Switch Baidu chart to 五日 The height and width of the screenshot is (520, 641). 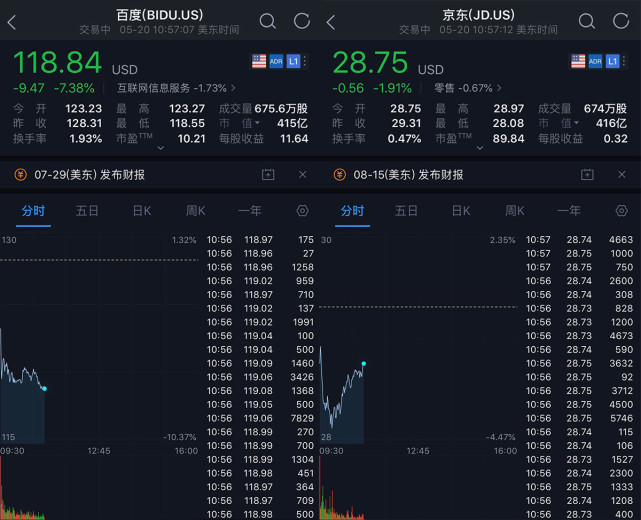[x=87, y=211]
